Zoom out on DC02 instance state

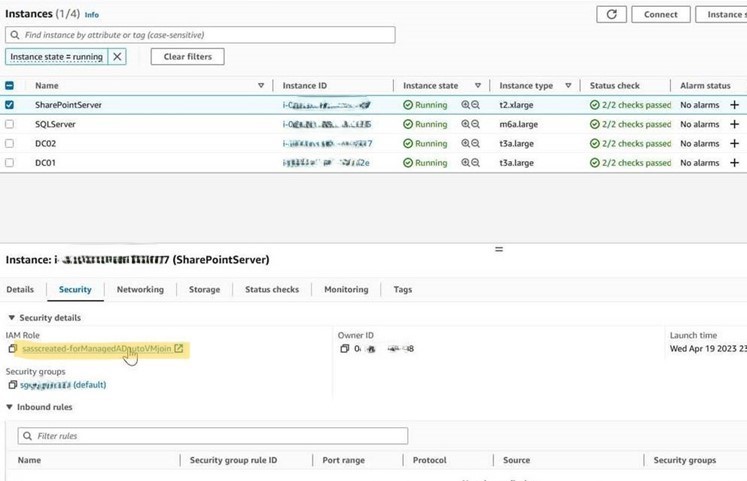point(475,143)
